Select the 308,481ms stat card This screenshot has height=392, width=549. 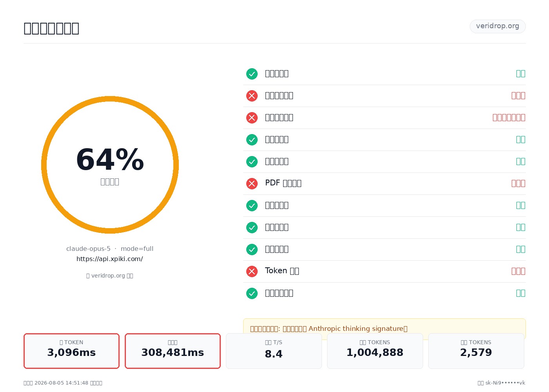pos(173,351)
